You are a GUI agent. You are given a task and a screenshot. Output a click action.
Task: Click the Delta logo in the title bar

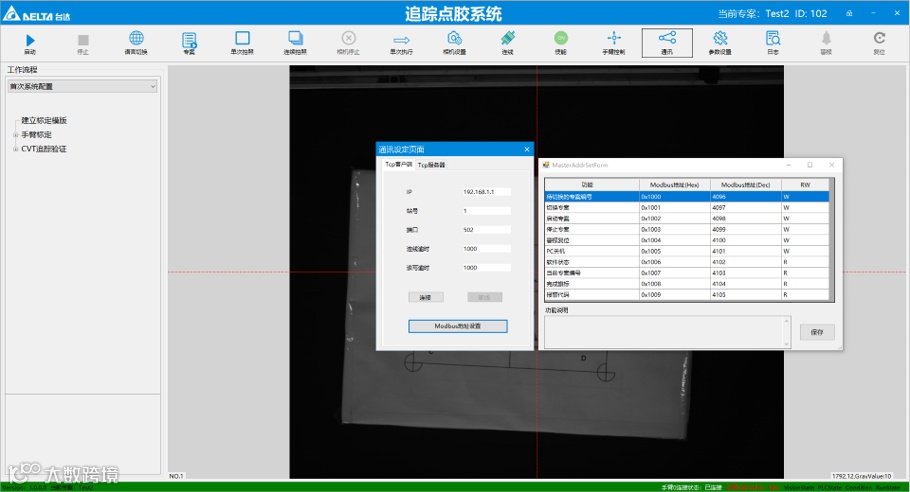tap(37, 14)
